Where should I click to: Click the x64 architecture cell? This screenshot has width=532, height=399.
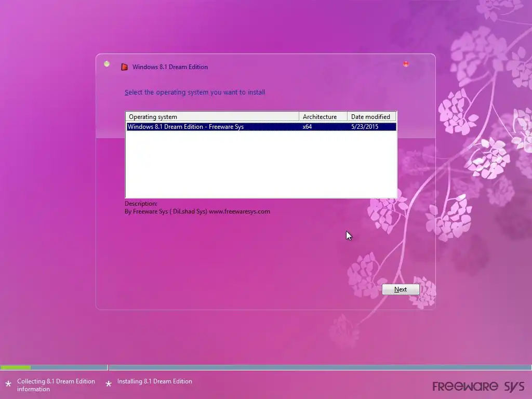coord(307,127)
